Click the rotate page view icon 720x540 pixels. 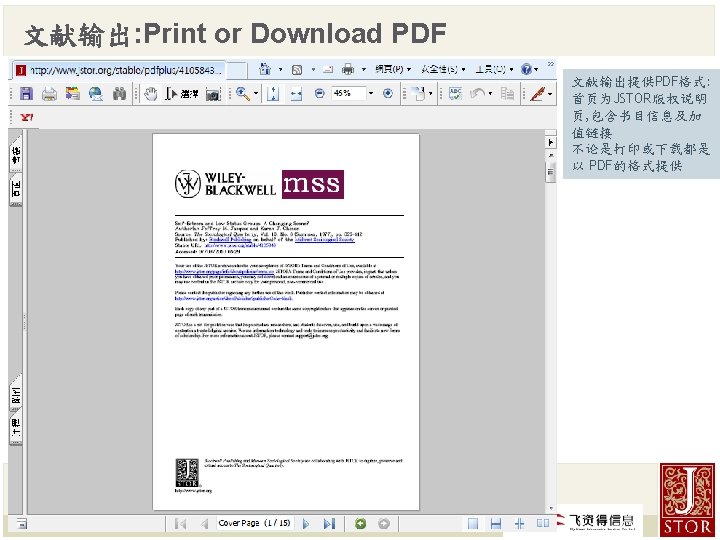[419, 94]
